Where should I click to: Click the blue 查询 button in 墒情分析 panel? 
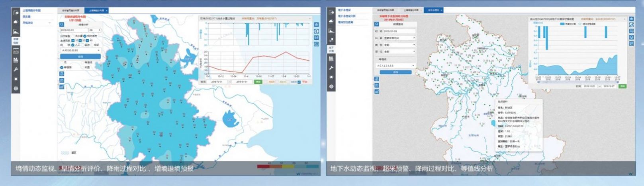point(80,57)
